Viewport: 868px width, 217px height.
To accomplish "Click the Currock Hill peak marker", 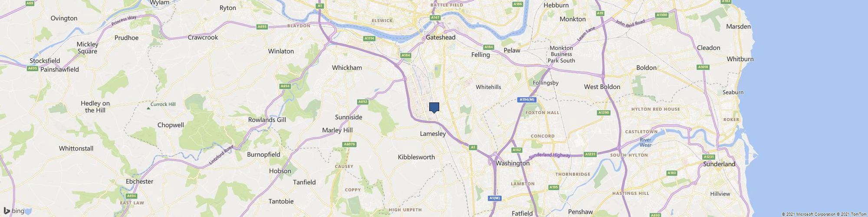I will pyautogui.click(x=148, y=107).
